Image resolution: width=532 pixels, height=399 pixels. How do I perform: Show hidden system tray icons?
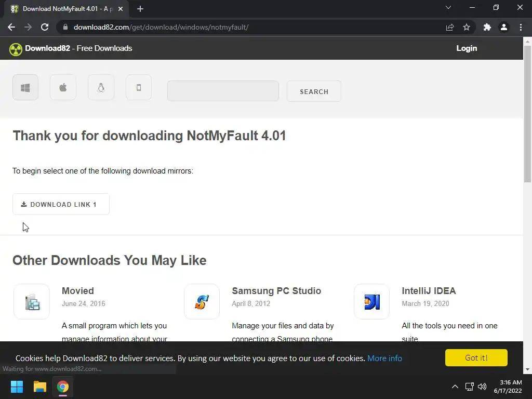pos(455,387)
